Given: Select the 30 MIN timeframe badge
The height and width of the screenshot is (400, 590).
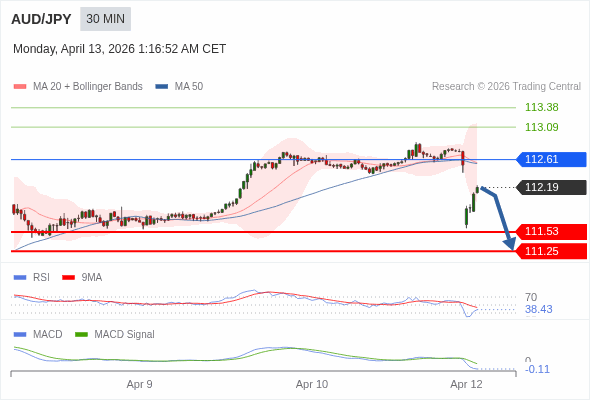Looking at the screenshot, I should [105, 19].
